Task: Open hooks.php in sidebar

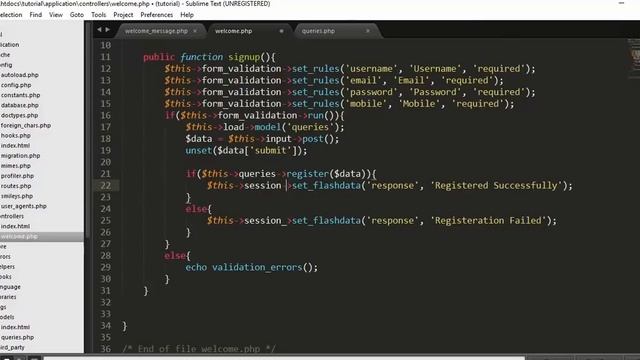Action: click(x=16, y=136)
